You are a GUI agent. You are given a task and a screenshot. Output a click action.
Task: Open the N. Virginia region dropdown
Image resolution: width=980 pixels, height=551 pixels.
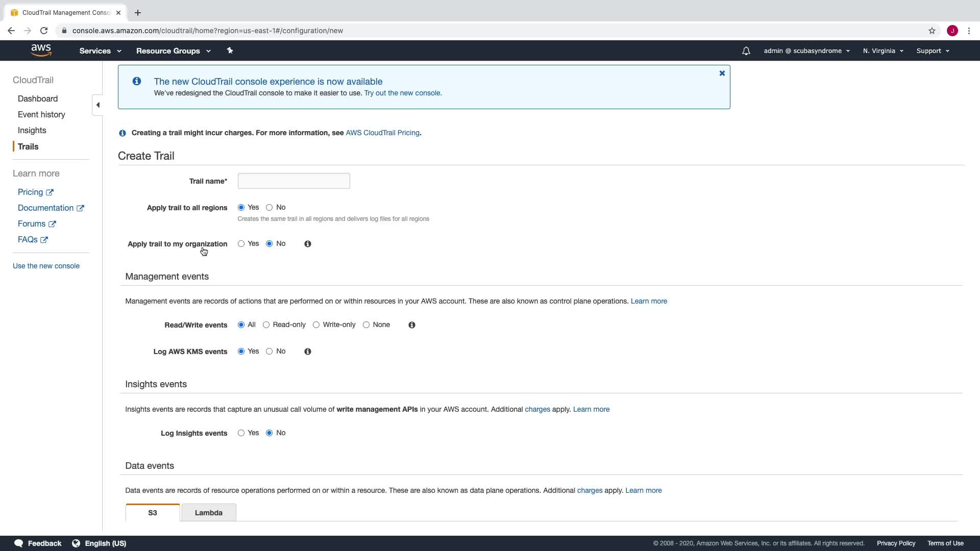[883, 51]
